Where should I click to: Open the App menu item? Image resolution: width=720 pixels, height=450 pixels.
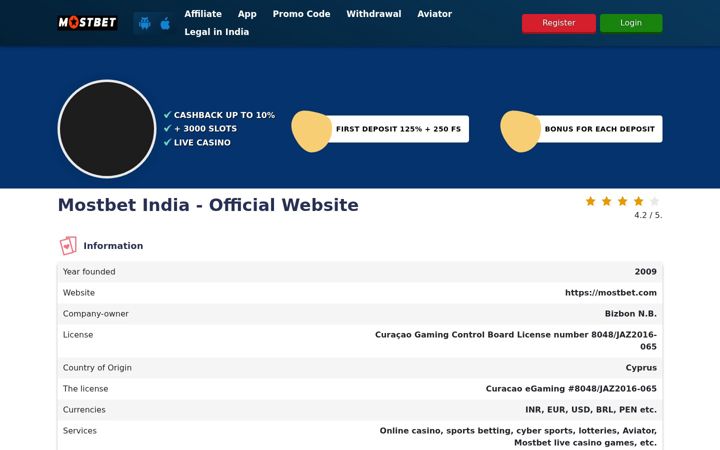tap(247, 14)
